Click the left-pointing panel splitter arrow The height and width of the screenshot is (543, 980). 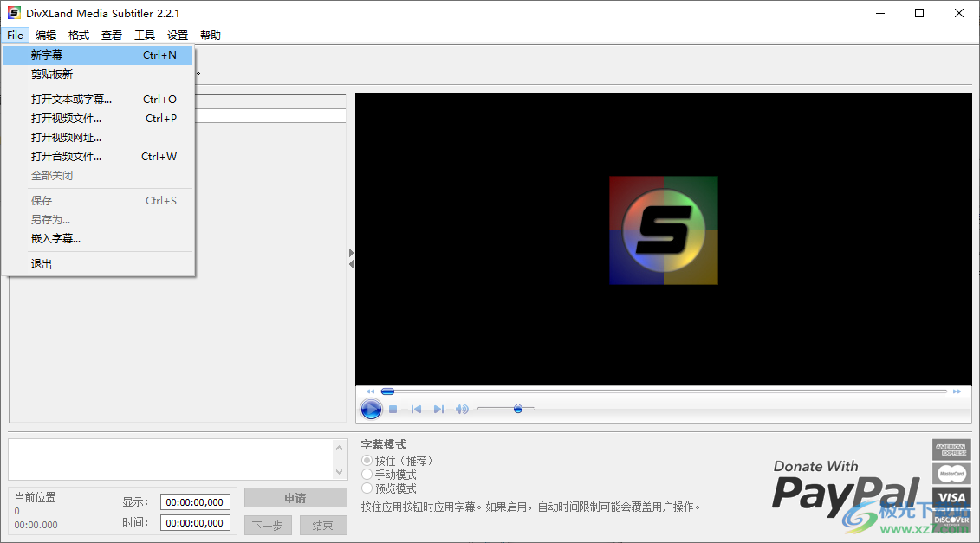pyautogui.click(x=351, y=264)
